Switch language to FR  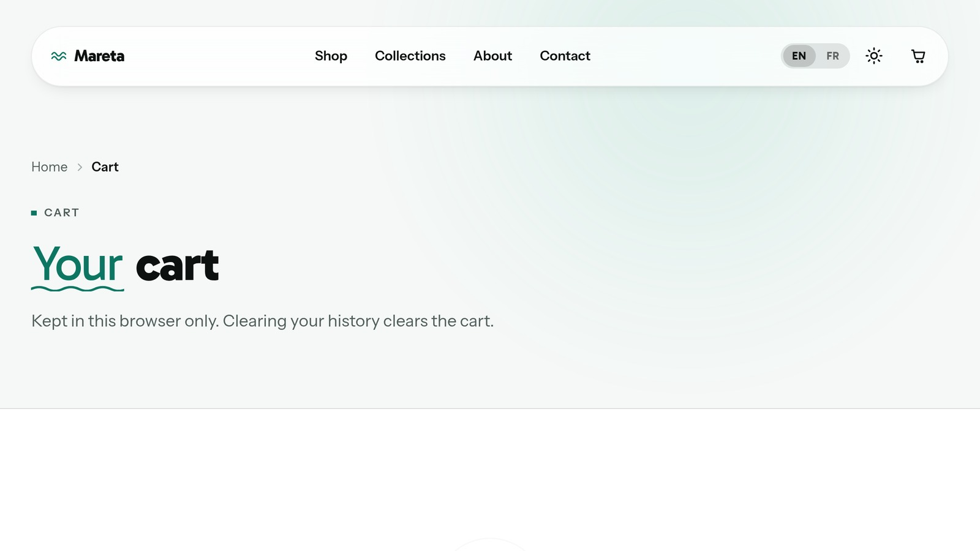[832, 56]
